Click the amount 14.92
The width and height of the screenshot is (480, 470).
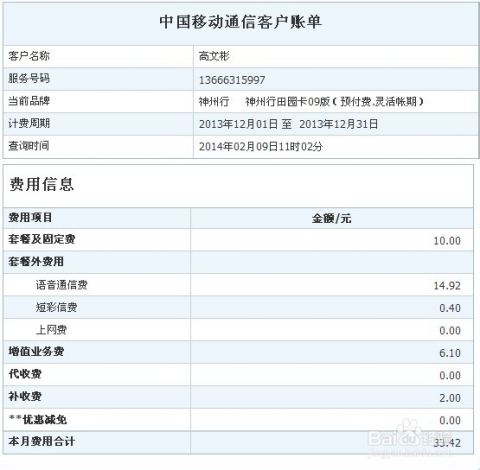coord(447,286)
